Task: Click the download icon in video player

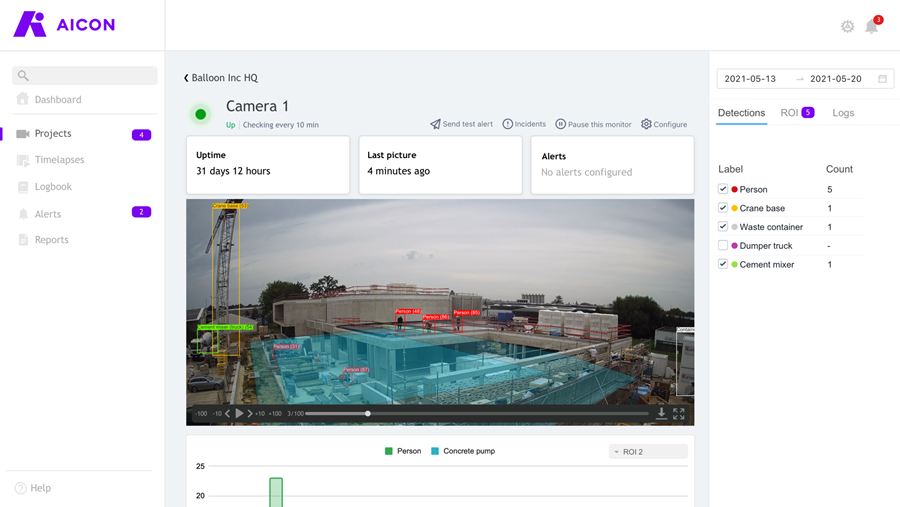Action: point(661,413)
